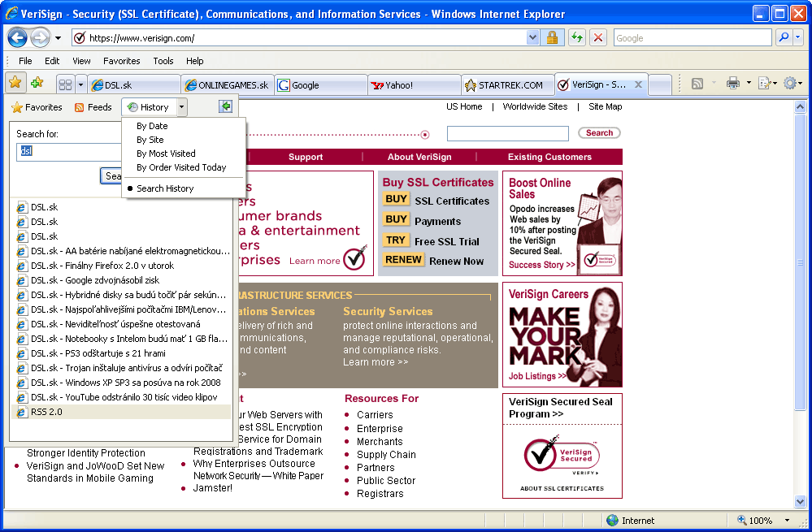
Task: Sort history By Order Visited Today
Action: [181, 167]
